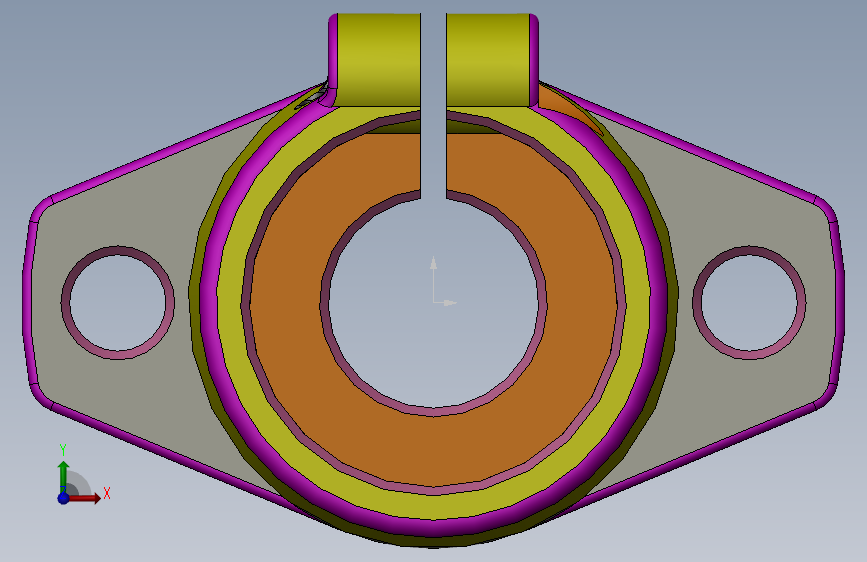Select the left yellow clamp lug face
This screenshot has width=867, height=562.
(379, 60)
